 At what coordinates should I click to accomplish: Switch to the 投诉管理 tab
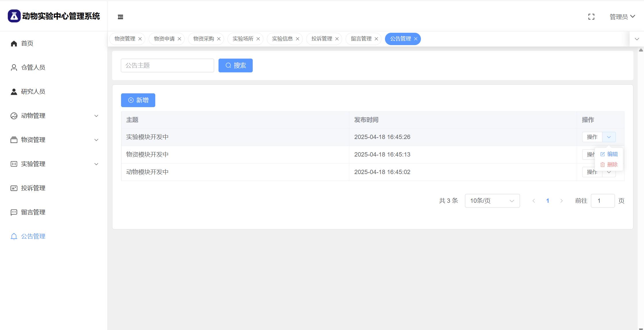321,39
